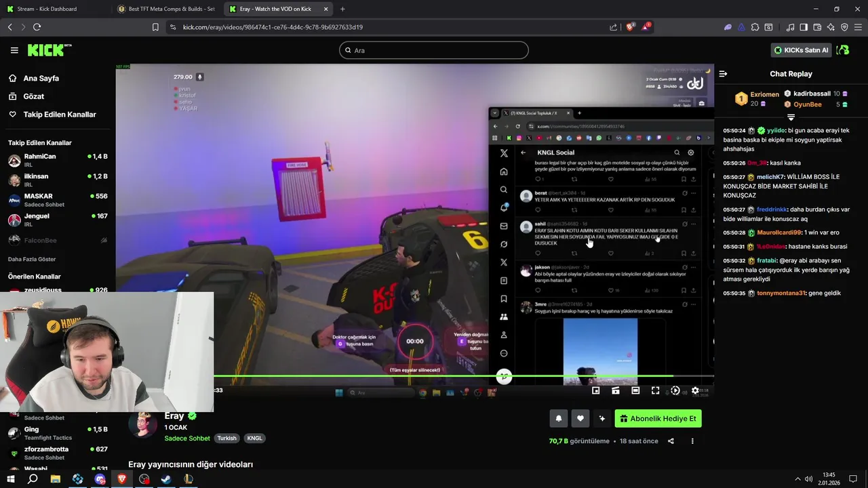Open the Kick hamburger sidebar menu

coord(14,50)
